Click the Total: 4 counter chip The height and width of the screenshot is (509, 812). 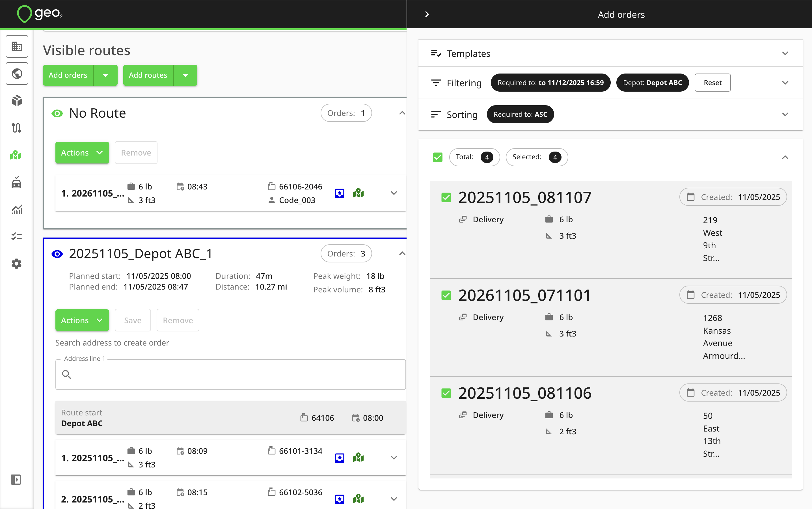point(474,157)
